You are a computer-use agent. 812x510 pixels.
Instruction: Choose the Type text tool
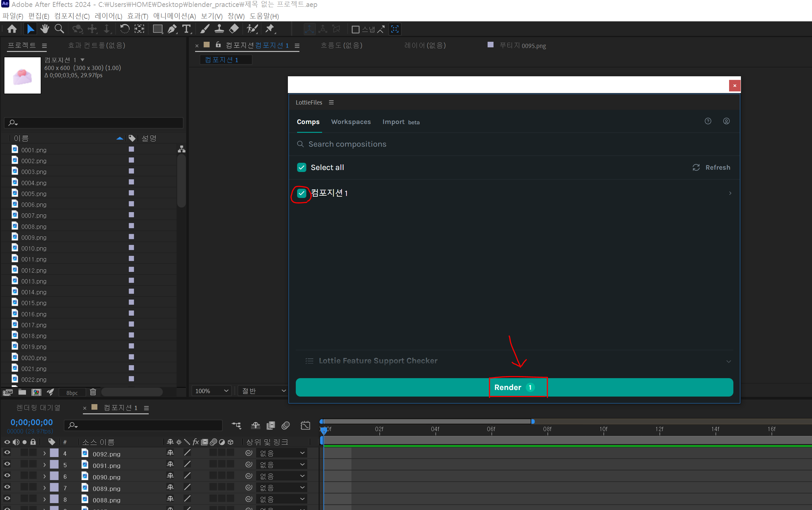point(187,29)
